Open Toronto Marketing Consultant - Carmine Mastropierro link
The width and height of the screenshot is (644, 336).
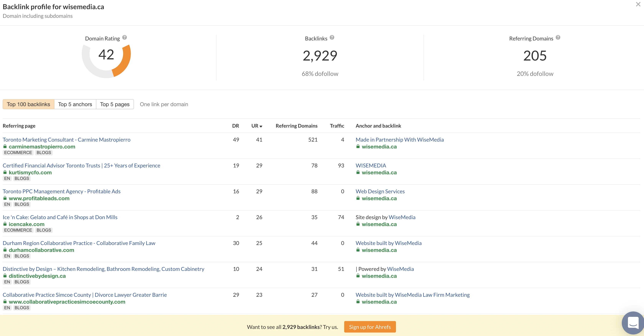tap(66, 139)
